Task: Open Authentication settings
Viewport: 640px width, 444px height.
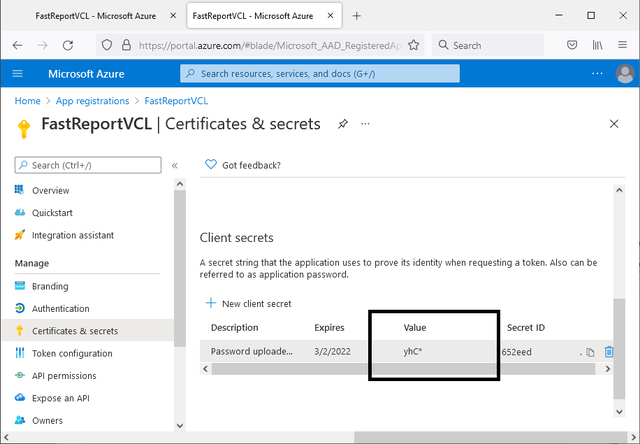Action: coord(60,309)
